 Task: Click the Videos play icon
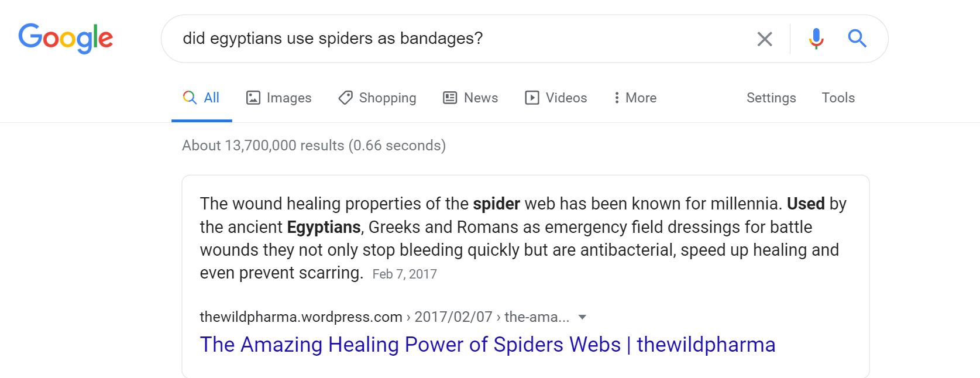pyautogui.click(x=532, y=98)
